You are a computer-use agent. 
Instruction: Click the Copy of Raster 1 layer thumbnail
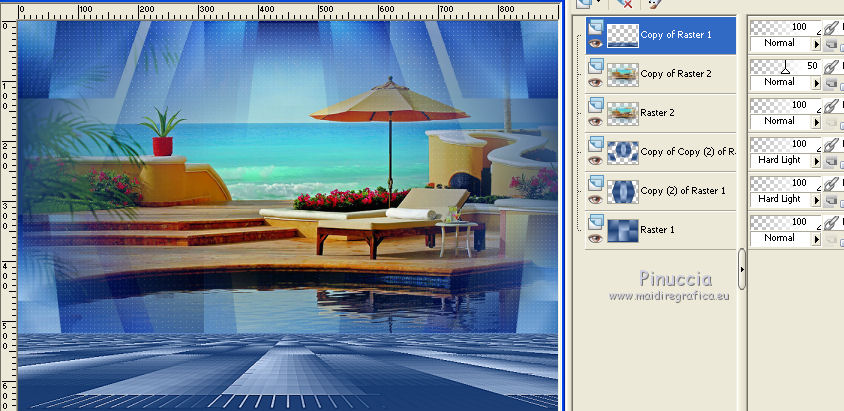[623, 36]
